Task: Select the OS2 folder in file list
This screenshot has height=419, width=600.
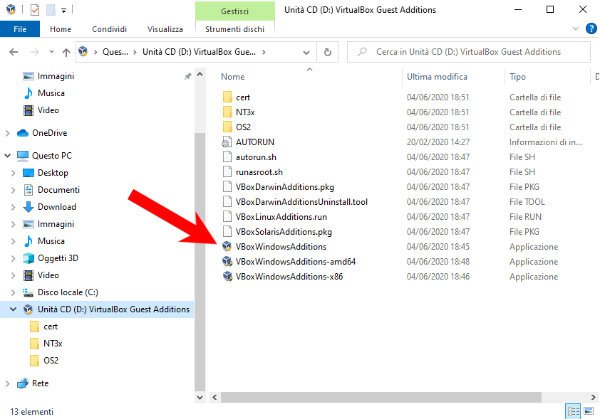Action: (243, 127)
